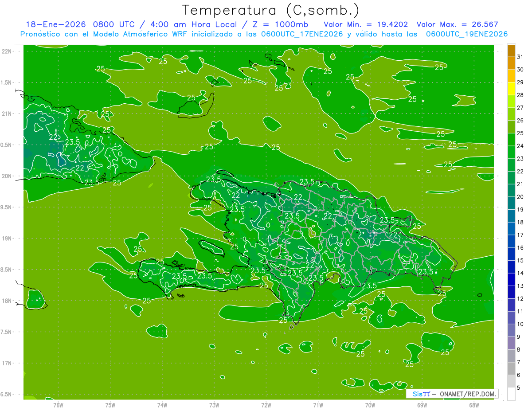Click the legend value '31'
Screen dimensions: 532x411
520,57
